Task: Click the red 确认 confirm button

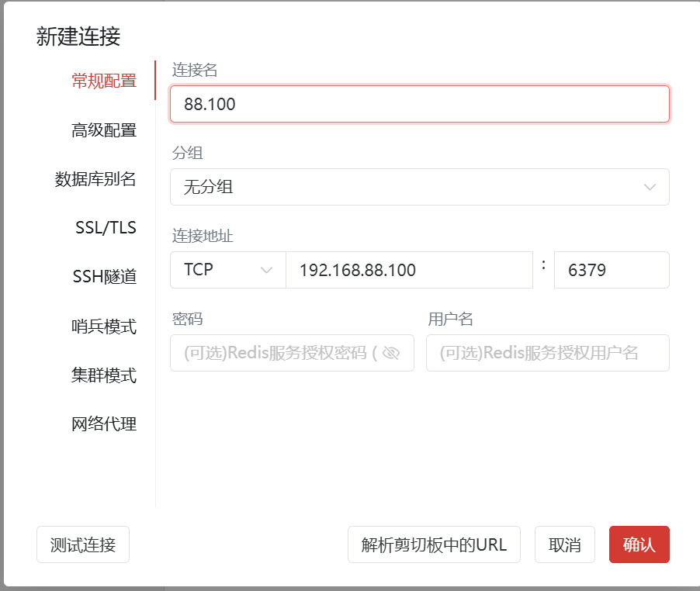Action: pos(639,544)
